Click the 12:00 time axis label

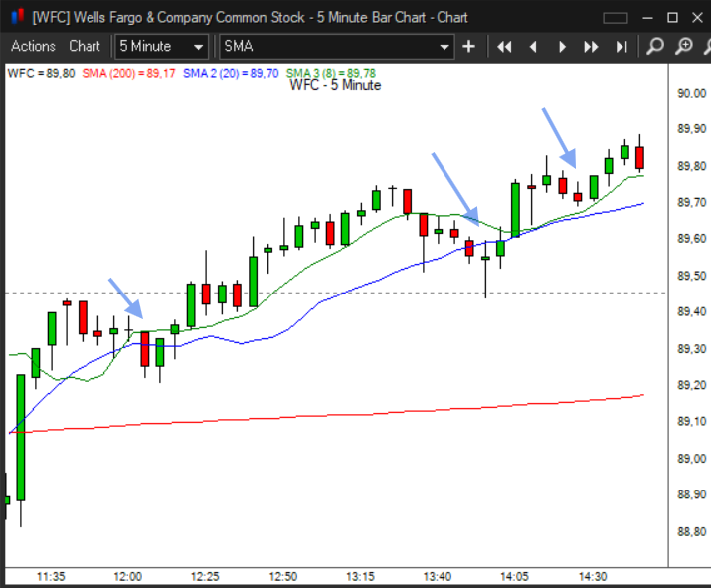click(128, 577)
